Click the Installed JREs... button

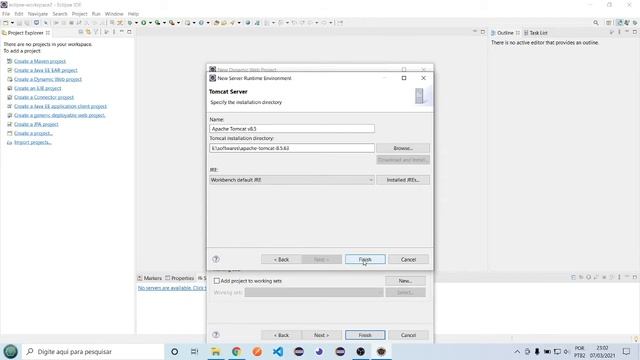click(403, 180)
